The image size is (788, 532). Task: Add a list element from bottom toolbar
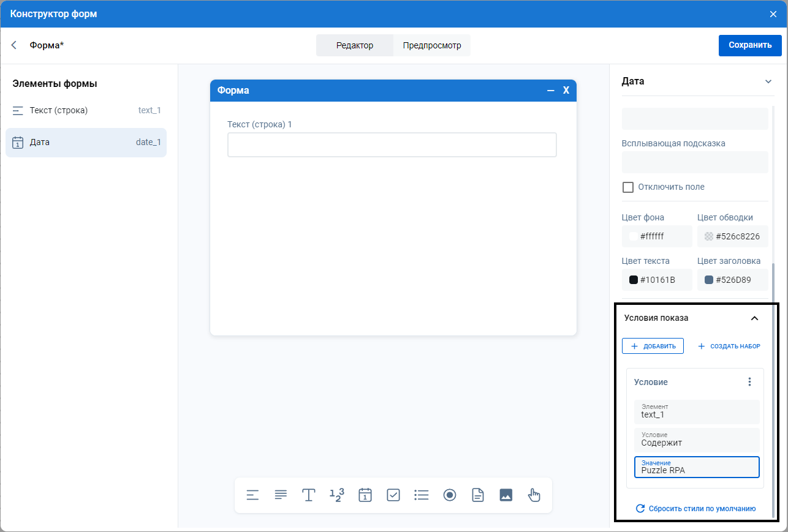coord(422,495)
